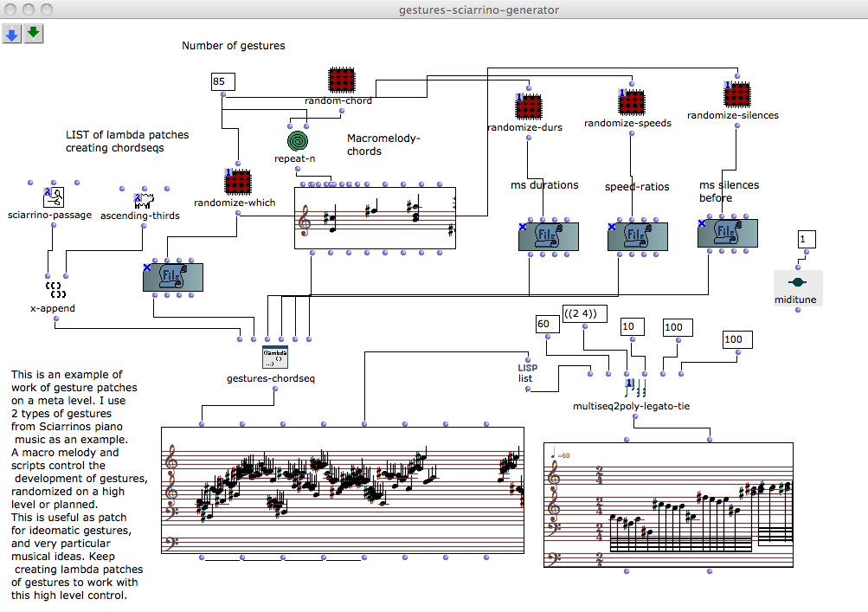This screenshot has height=612, width=868.
Task: Select the ((2 4)) time signature box
Action: coord(584,314)
